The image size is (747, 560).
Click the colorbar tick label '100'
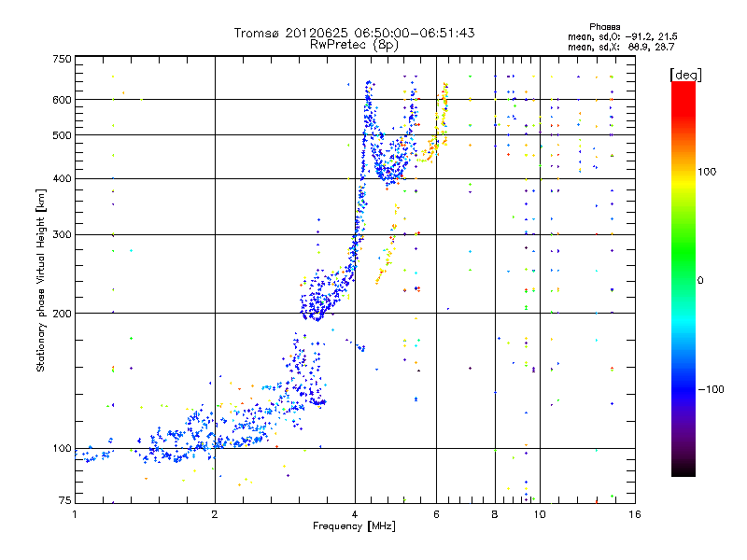pyautogui.click(x=707, y=172)
